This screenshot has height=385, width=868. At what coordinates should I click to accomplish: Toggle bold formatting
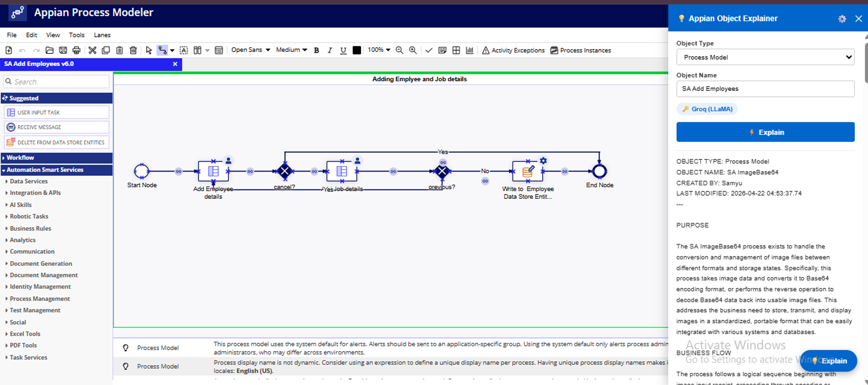[316, 50]
